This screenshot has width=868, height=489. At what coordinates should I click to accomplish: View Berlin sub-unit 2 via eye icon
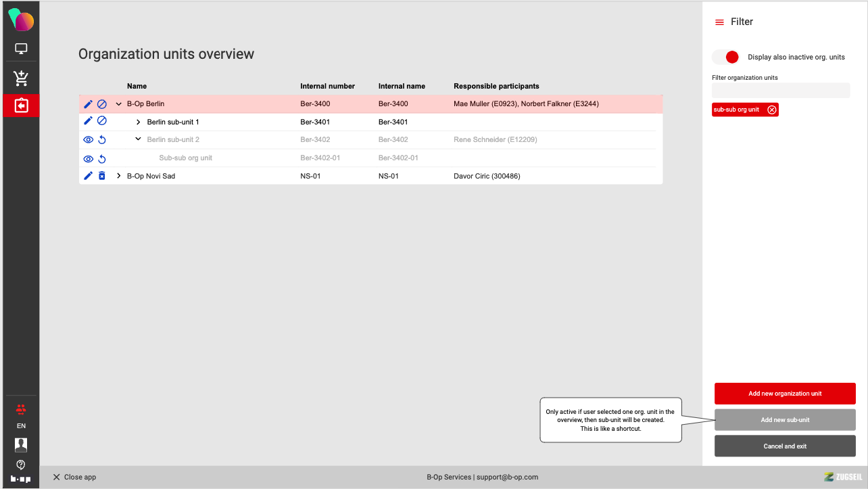click(x=88, y=140)
